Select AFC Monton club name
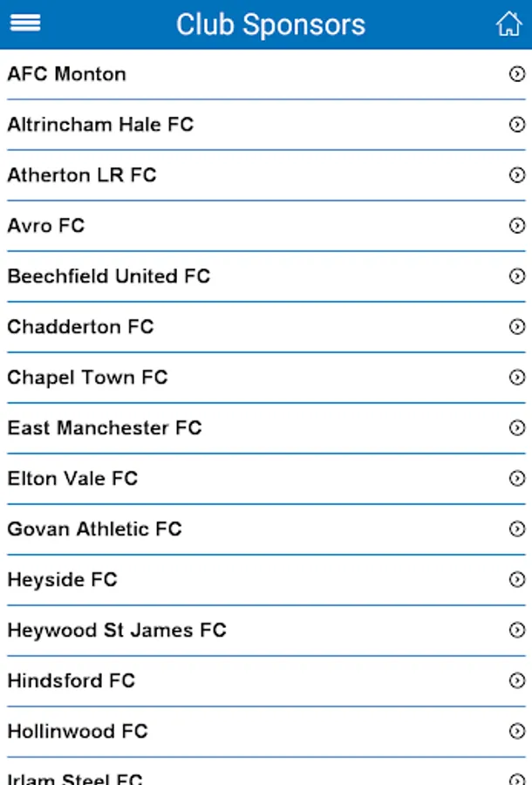 point(66,74)
